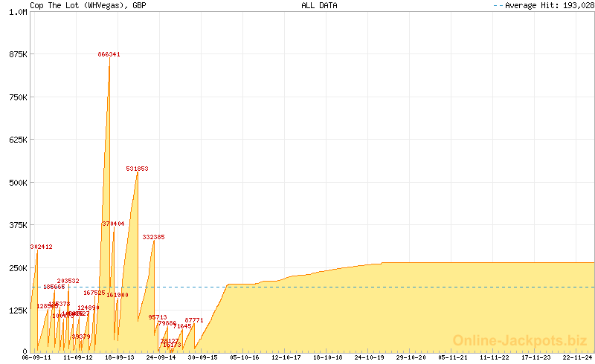
Task: Click the 87771 hit label
Action: click(193, 320)
